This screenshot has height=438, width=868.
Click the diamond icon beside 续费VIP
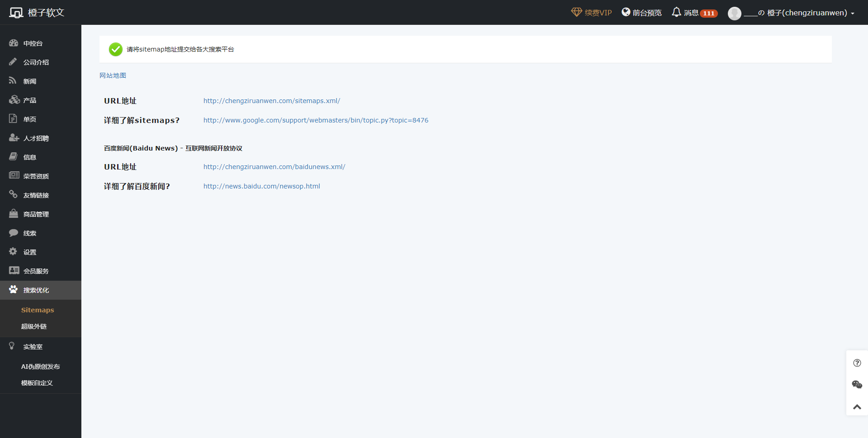(x=576, y=12)
